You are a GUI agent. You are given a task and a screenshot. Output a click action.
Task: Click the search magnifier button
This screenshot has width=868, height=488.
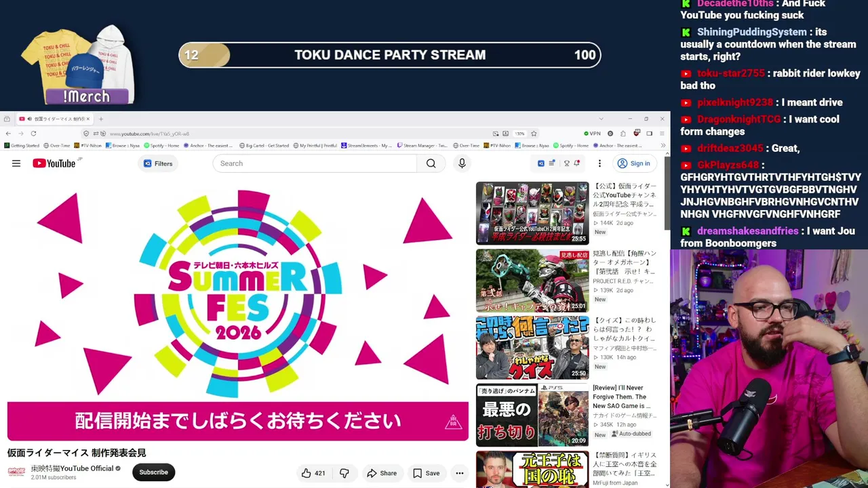pyautogui.click(x=431, y=163)
